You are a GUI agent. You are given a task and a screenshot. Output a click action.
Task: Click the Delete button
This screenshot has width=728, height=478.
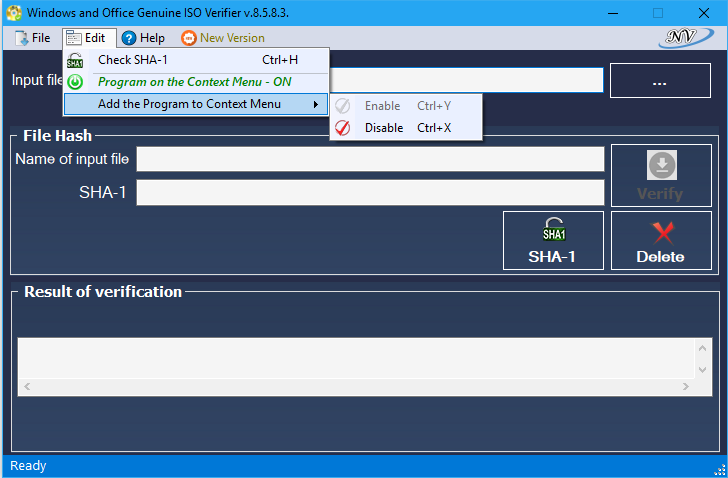tap(661, 240)
